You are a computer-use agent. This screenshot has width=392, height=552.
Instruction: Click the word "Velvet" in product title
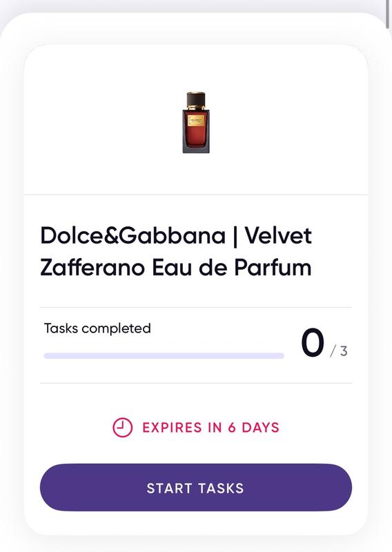[x=278, y=235]
